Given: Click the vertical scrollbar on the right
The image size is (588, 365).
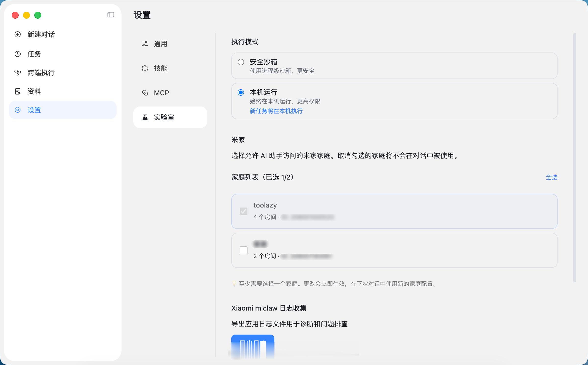Looking at the screenshot, I should tap(575, 157).
